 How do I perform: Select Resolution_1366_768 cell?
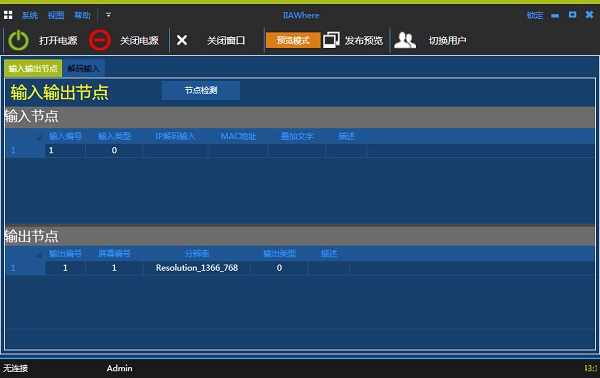coord(197,268)
